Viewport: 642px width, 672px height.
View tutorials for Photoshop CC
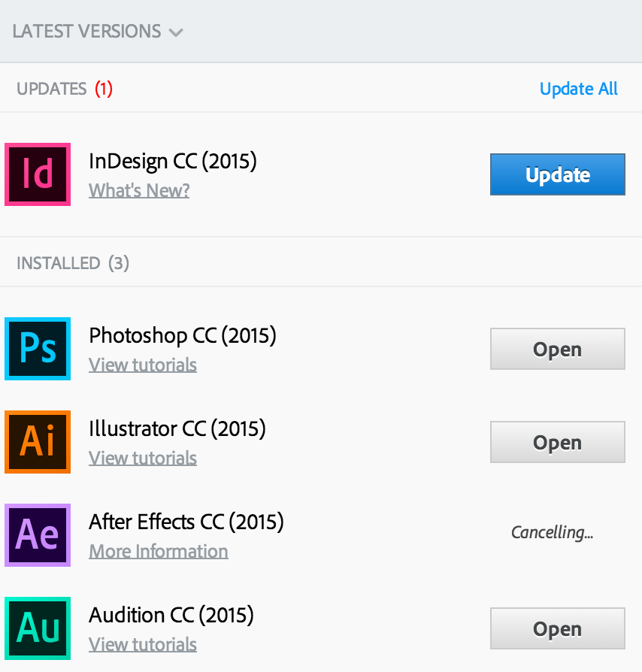(143, 365)
